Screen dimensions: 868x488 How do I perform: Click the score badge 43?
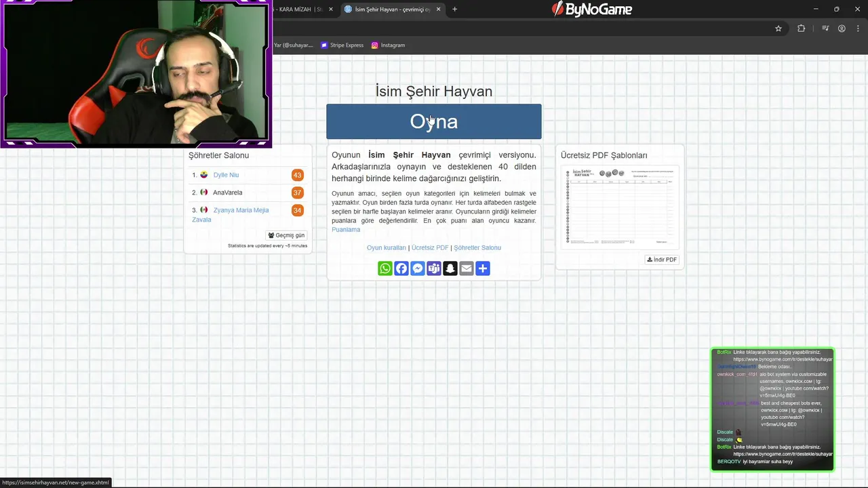(297, 175)
